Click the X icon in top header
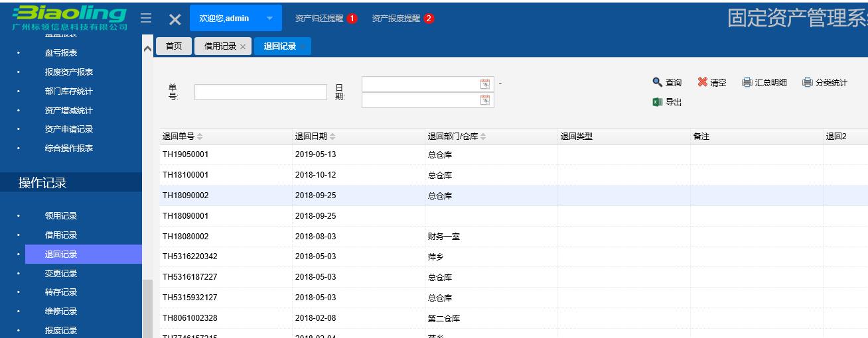The height and width of the screenshot is (338, 868). coord(175,19)
